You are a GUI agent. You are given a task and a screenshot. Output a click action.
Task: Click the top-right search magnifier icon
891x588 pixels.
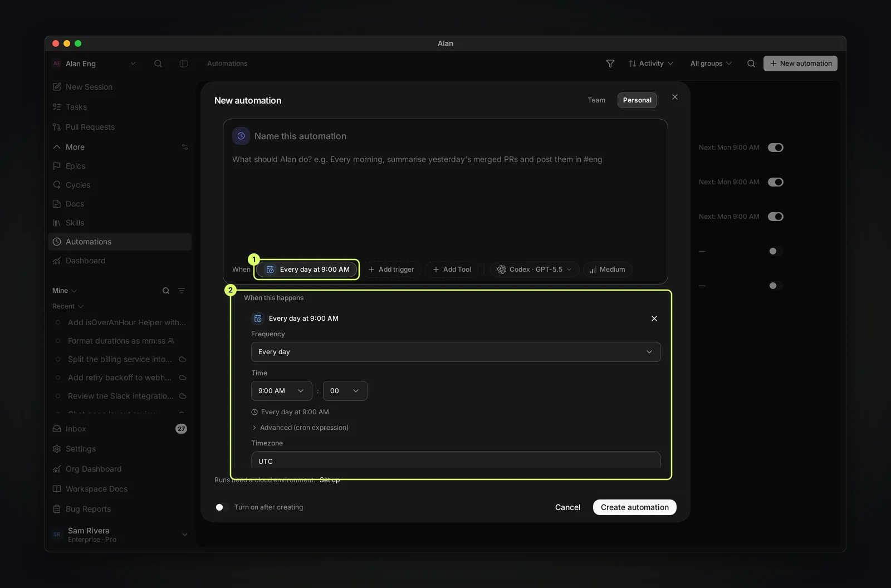751,63
